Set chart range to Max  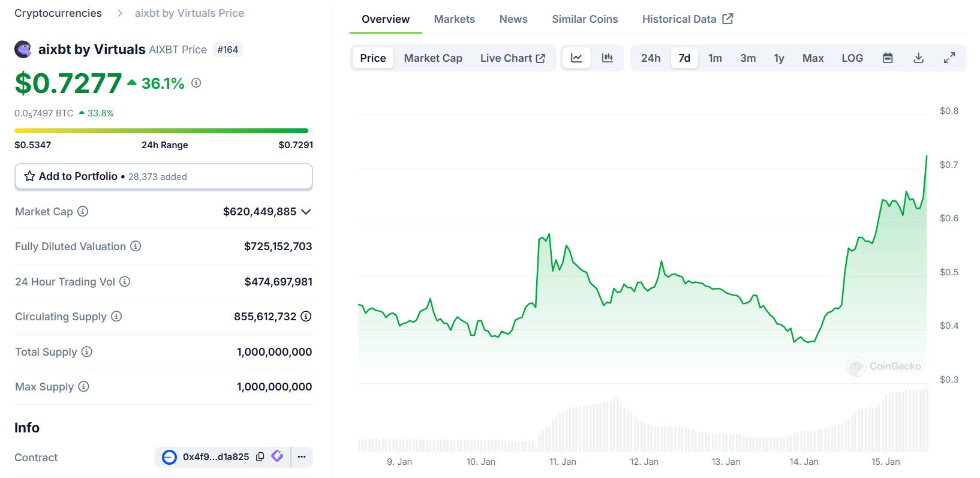[x=813, y=58]
